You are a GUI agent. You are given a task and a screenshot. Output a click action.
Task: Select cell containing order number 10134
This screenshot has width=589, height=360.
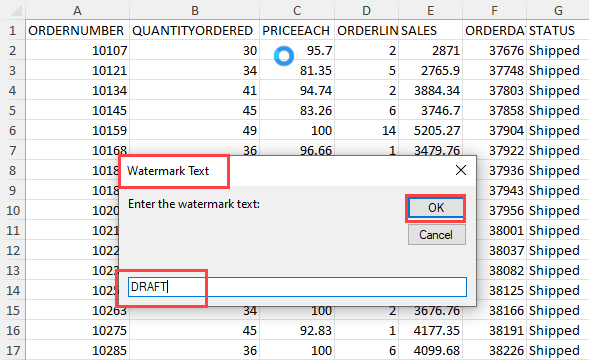77,91
